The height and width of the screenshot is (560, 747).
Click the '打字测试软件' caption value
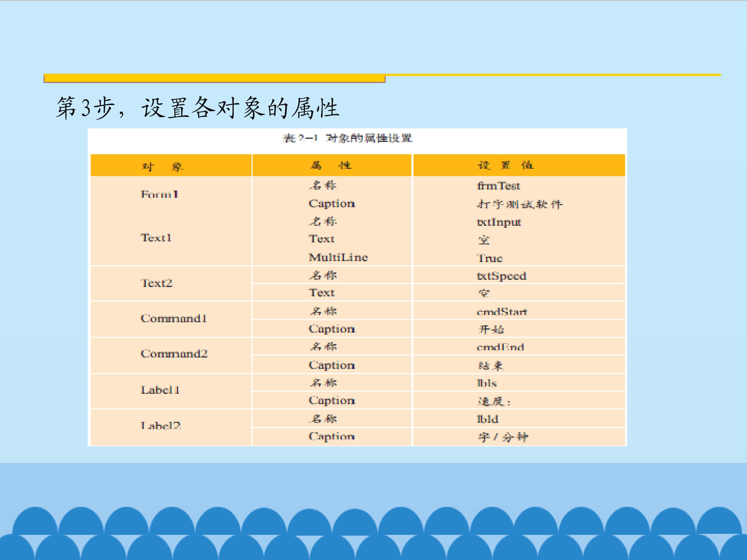(x=520, y=204)
